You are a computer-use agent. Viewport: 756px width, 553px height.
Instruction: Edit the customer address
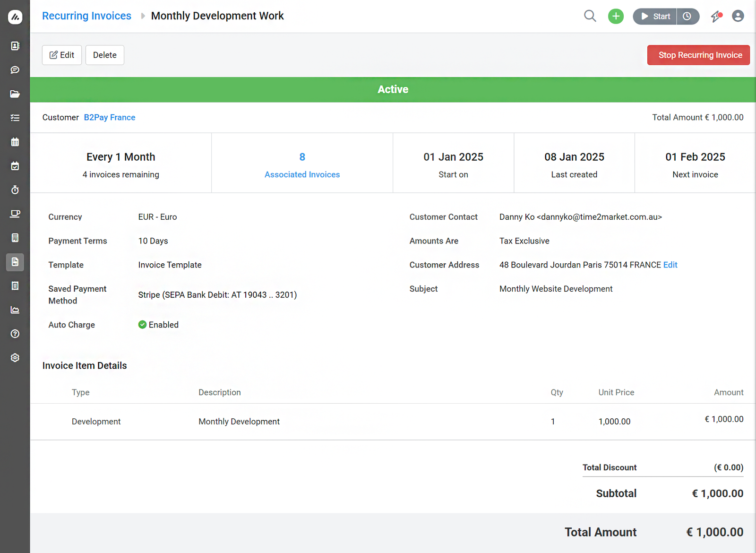(x=670, y=265)
